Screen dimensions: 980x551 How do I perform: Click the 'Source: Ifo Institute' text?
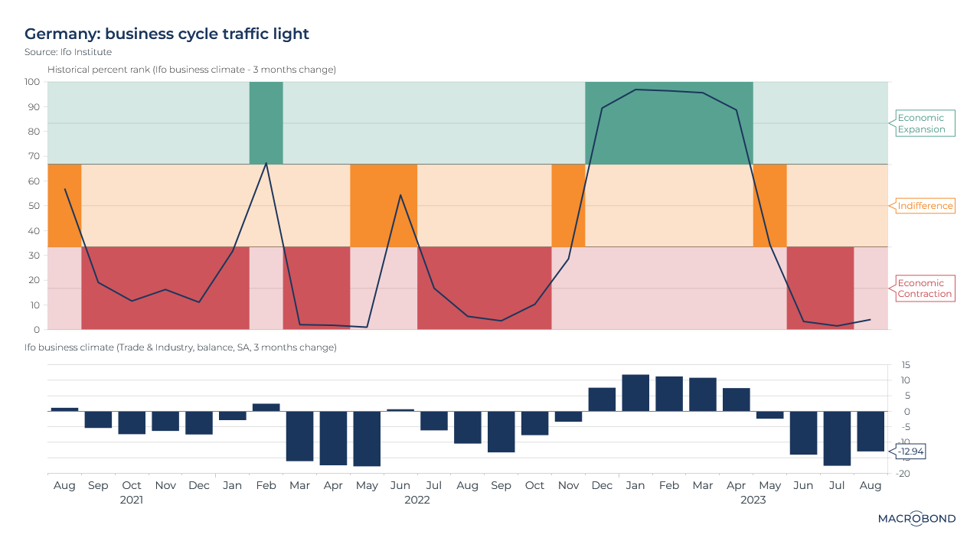pyautogui.click(x=68, y=52)
